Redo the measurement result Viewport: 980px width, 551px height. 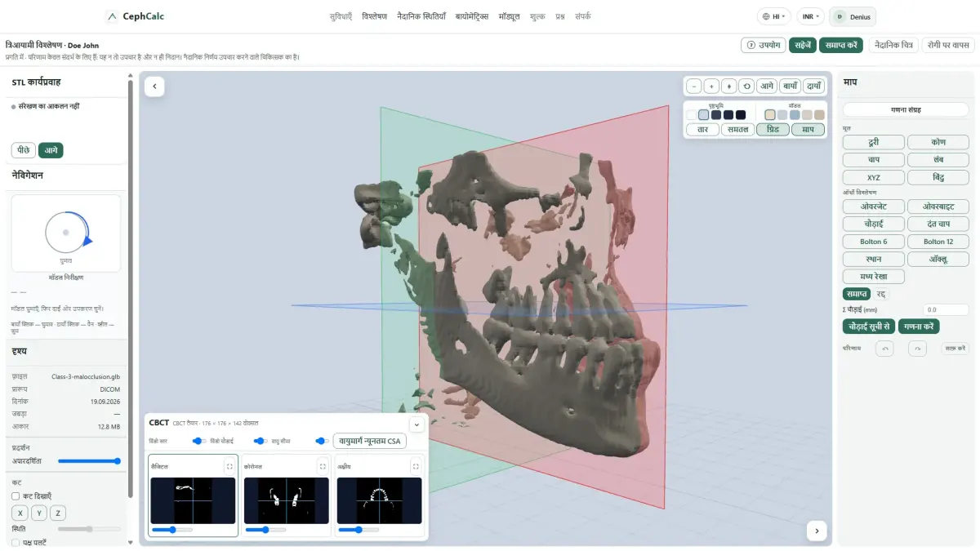tap(919, 349)
